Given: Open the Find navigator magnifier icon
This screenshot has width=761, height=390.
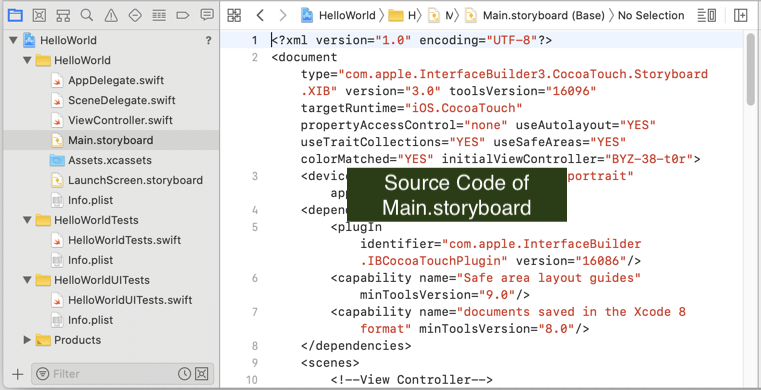Looking at the screenshot, I should (87, 16).
